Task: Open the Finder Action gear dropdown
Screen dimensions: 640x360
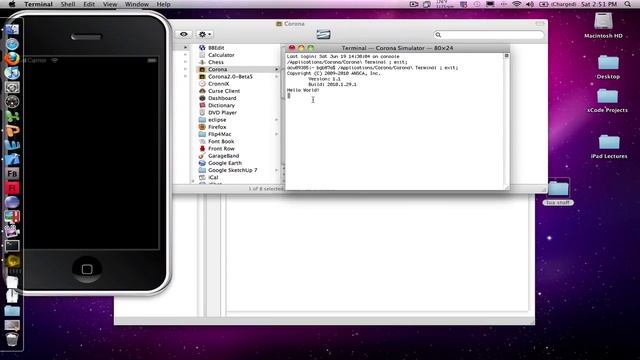Action: pyautogui.click(x=204, y=34)
